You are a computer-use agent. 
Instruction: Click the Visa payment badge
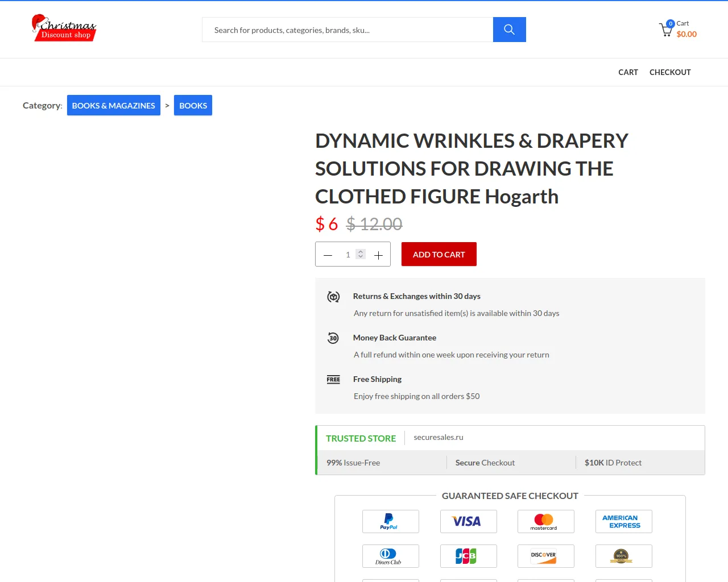pyautogui.click(x=468, y=521)
